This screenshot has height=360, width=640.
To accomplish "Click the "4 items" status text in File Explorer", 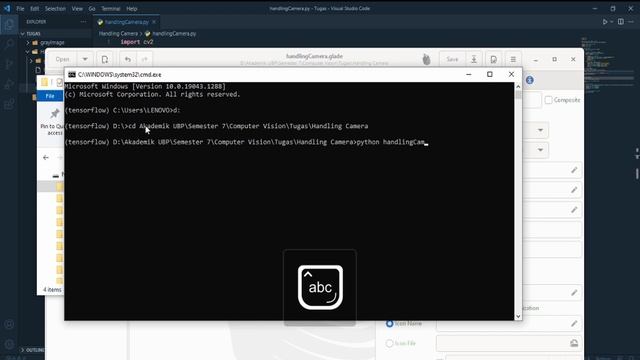I will tap(52, 290).
